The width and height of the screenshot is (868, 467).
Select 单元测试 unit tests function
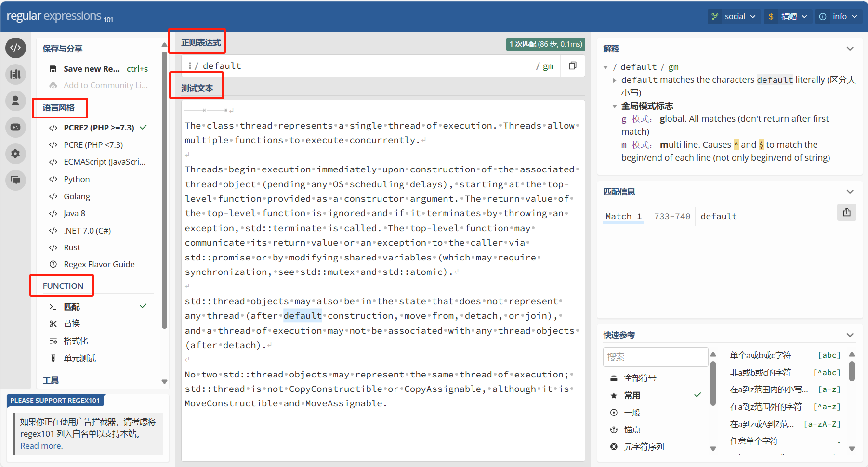[79, 358]
